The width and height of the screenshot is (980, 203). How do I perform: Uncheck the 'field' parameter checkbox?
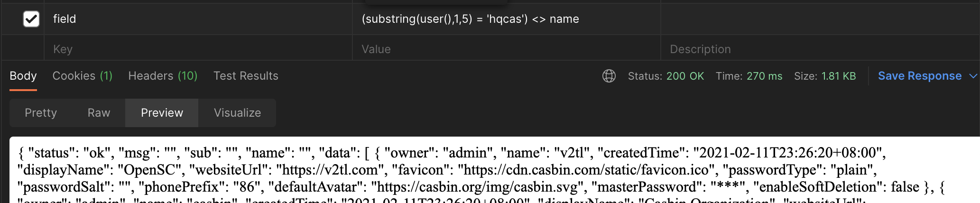pos(31,19)
